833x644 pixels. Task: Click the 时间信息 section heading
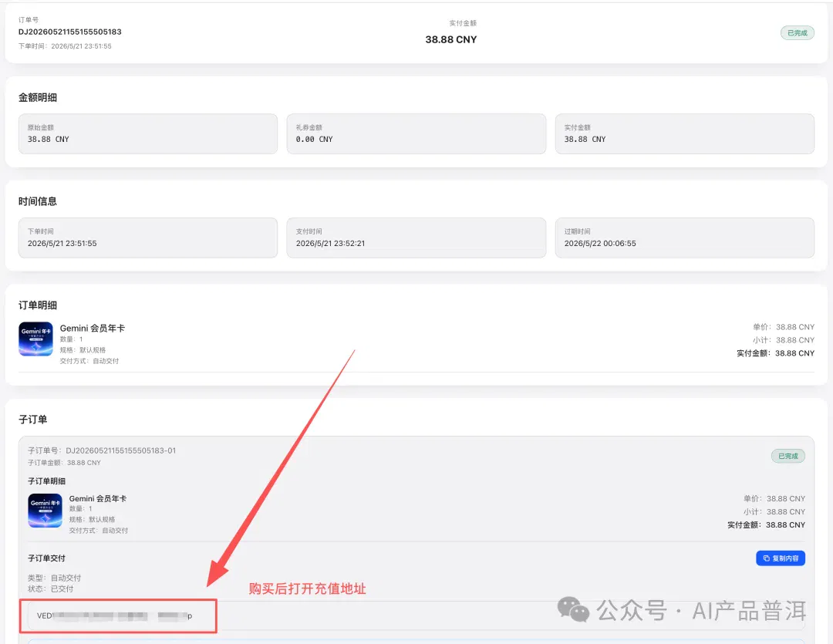[38, 201]
